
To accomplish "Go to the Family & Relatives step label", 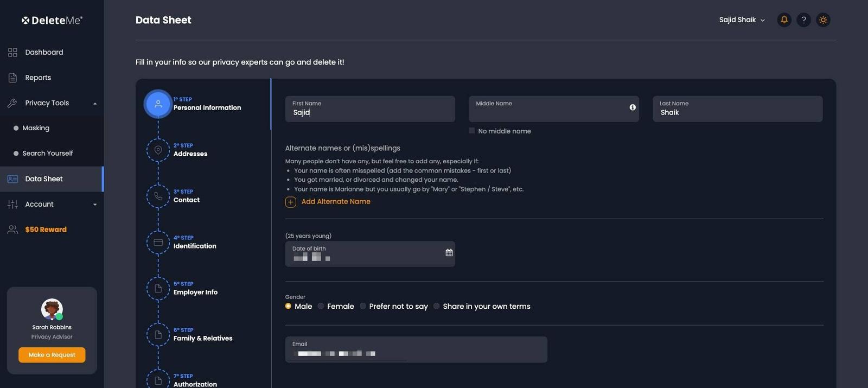I will [203, 339].
